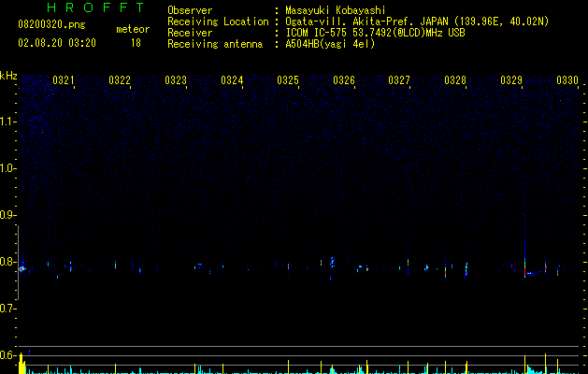Click the 0329 time marker
The height and width of the screenshot is (374, 588).
point(511,80)
